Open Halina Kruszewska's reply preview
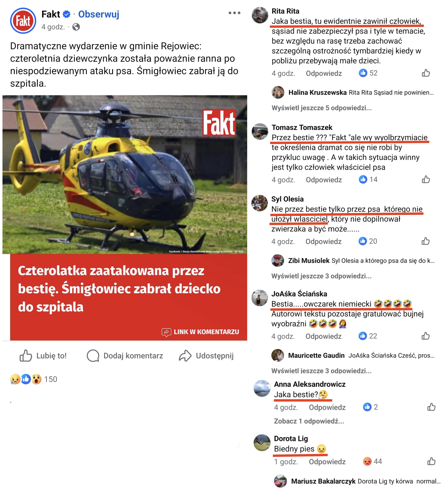The height and width of the screenshot is (496, 448). point(353,93)
